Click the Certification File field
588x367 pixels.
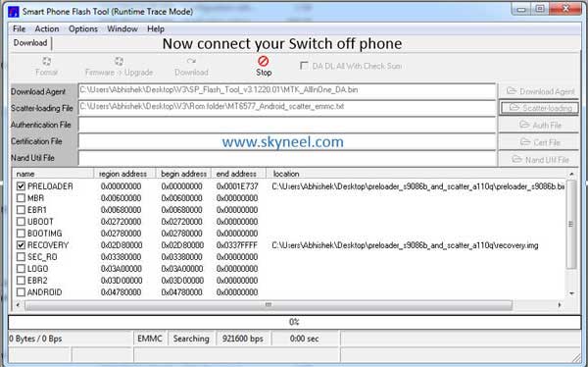pos(287,141)
